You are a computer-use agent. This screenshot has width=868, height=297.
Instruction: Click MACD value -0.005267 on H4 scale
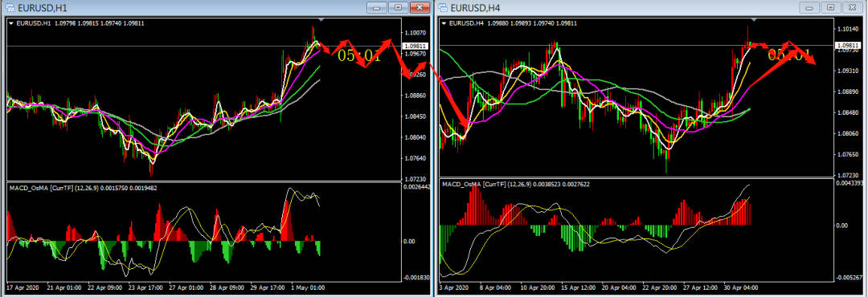point(850,277)
